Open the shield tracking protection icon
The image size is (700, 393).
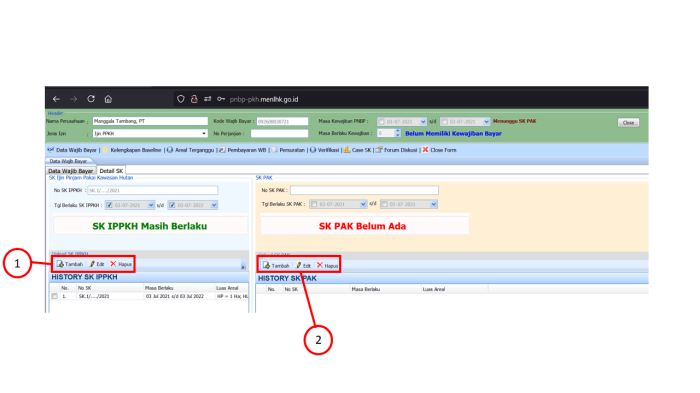(x=181, y=99)
